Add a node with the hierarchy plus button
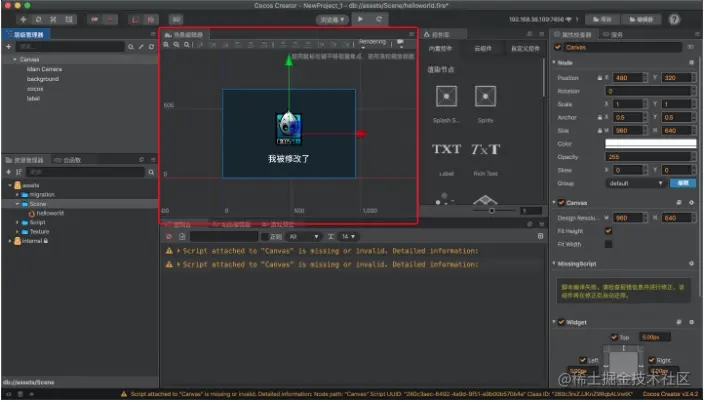The height and width of the screenshot is (402, 705). coord(8,46)
